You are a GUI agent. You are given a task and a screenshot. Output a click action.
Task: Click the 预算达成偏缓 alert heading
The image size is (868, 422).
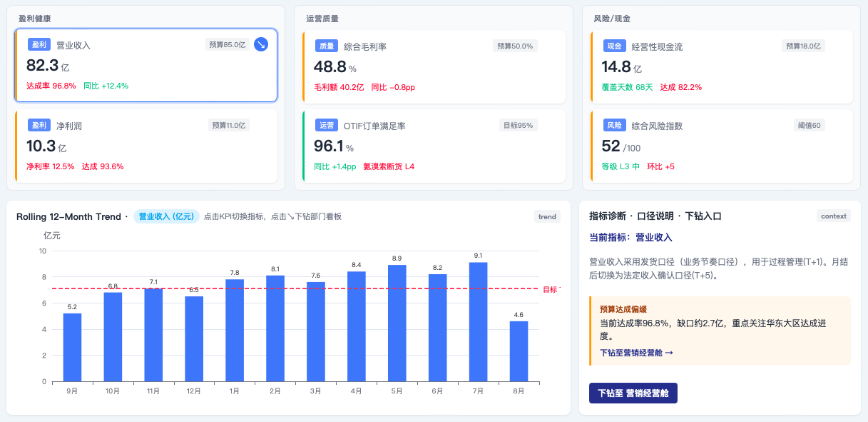click(x=623, y=309)
